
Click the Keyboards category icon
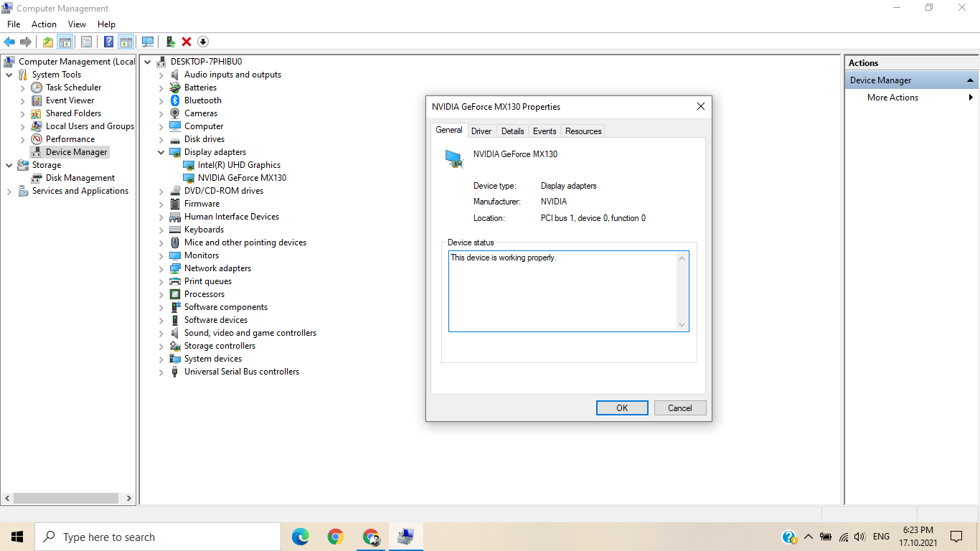point(174,230)
